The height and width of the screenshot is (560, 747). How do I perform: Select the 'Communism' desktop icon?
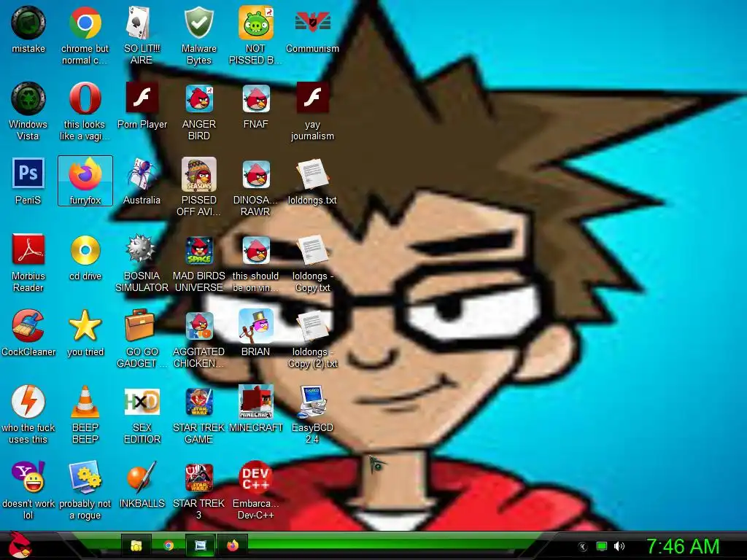[x=312, y=23]
